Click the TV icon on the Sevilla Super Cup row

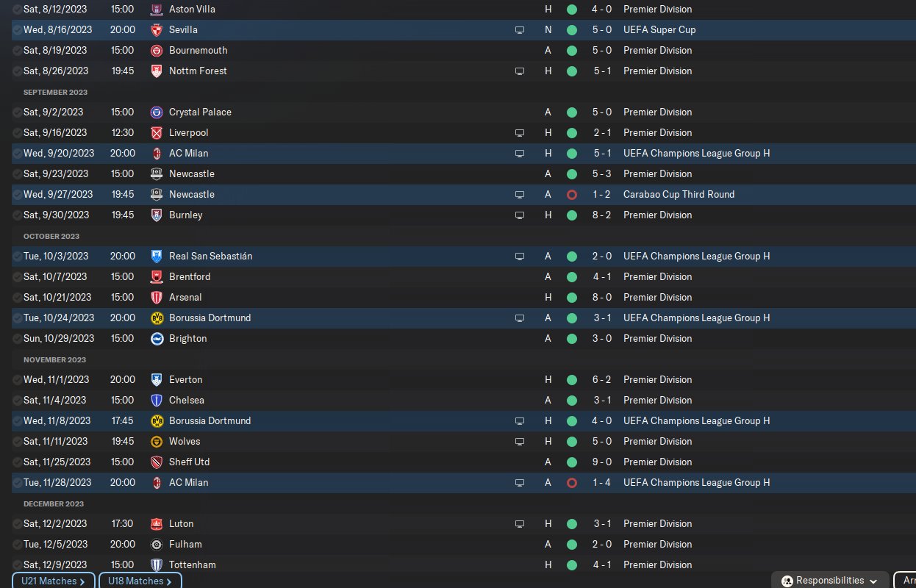tap(520, 30)
